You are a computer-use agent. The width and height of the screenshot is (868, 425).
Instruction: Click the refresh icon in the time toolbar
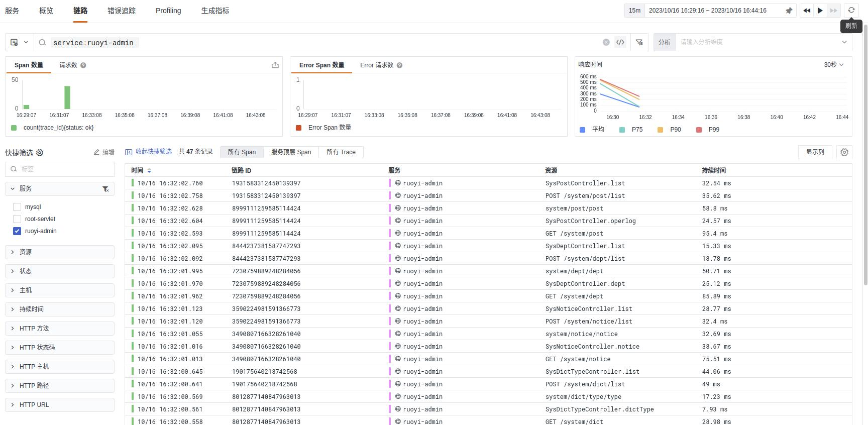coord(851,10)
